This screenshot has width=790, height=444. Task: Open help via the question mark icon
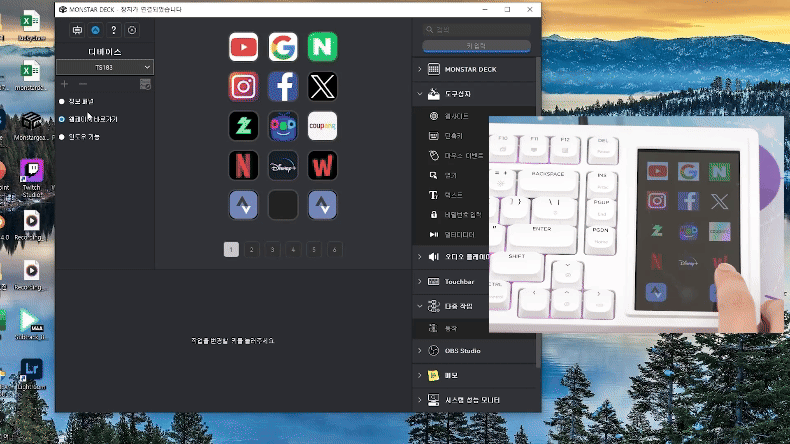click(x=114, y=31)
